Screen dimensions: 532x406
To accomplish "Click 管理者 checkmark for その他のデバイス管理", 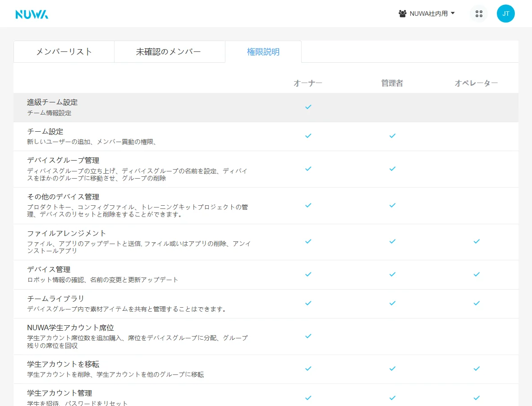I will [x=392, y=205].
